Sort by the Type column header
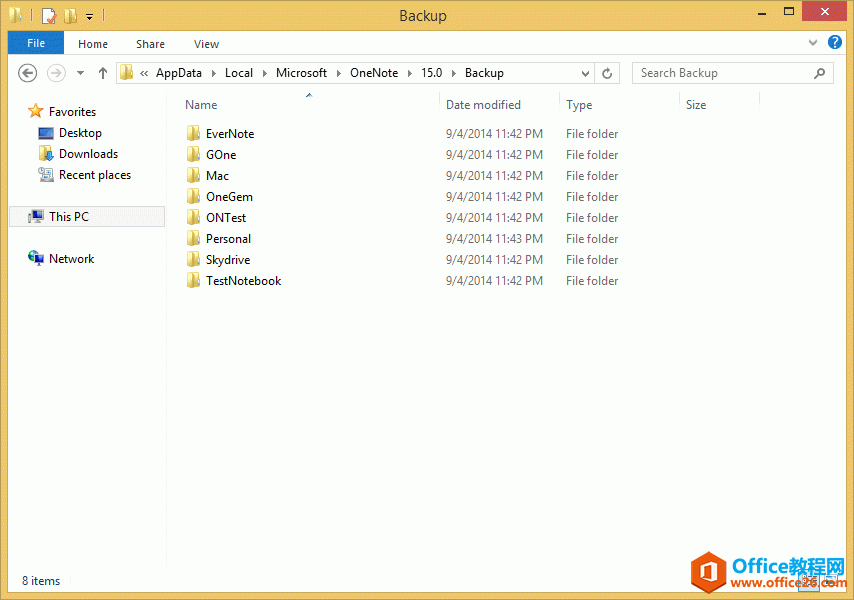The height and width of the screenshot is (600, 854). pyautogui.click(x=579, y=105)
